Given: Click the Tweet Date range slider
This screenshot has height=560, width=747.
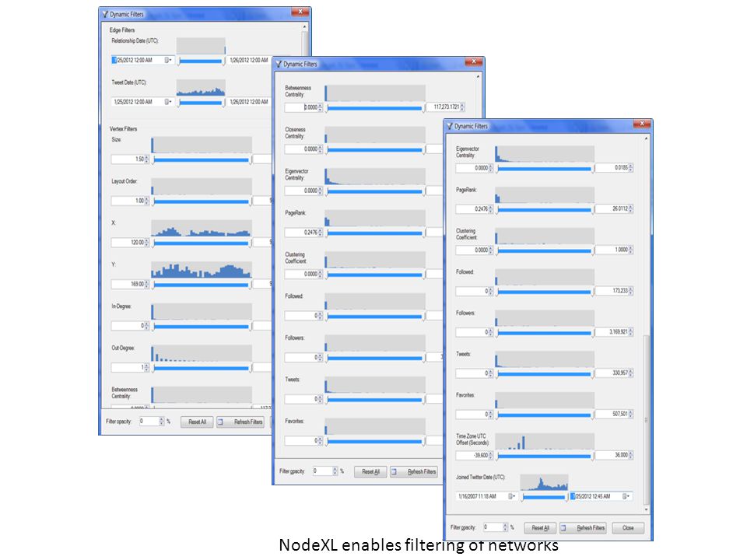Looking at the screenshot, I should pyautogui.click(x=201, y=103).
